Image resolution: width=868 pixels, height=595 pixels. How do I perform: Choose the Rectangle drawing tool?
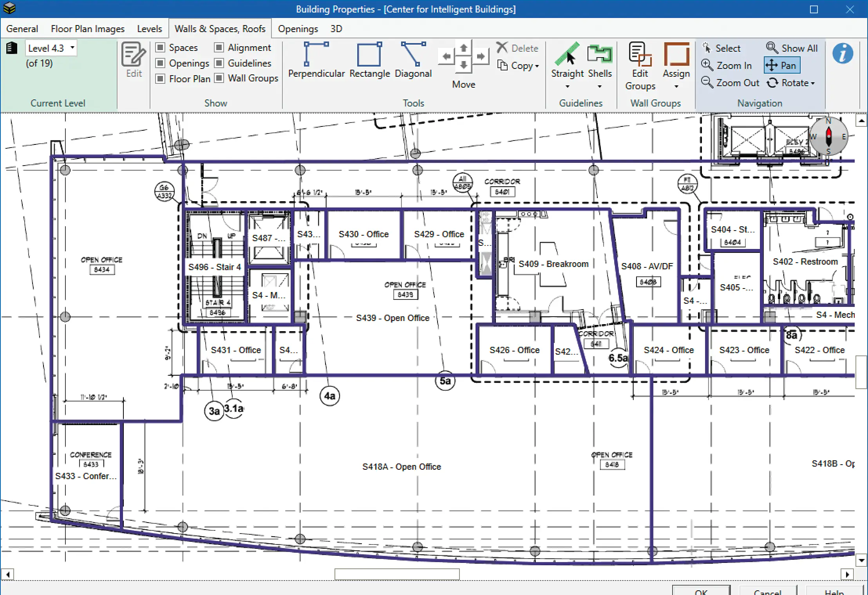click(x=369, y=60)
